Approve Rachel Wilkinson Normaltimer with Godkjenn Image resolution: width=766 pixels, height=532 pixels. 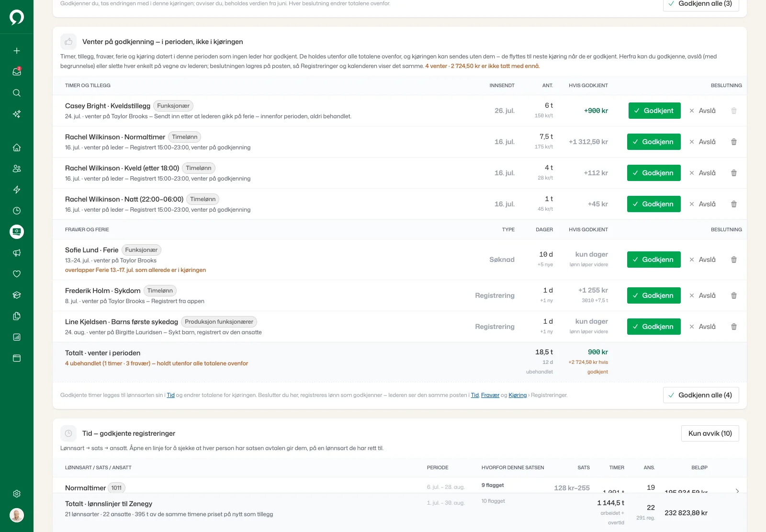pyautogui.click(x=654, y=142)
